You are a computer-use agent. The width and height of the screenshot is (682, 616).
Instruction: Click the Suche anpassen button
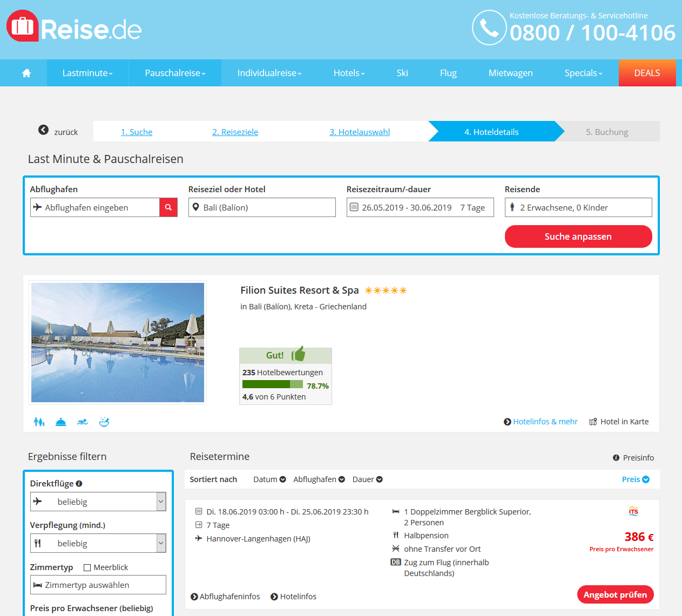pyautogui.click(x=578, y=236)
